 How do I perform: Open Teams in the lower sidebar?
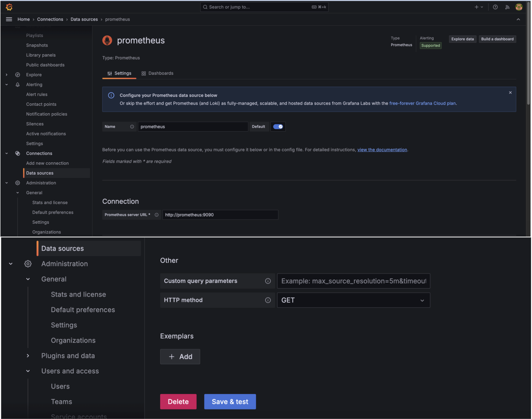point(62,402)
